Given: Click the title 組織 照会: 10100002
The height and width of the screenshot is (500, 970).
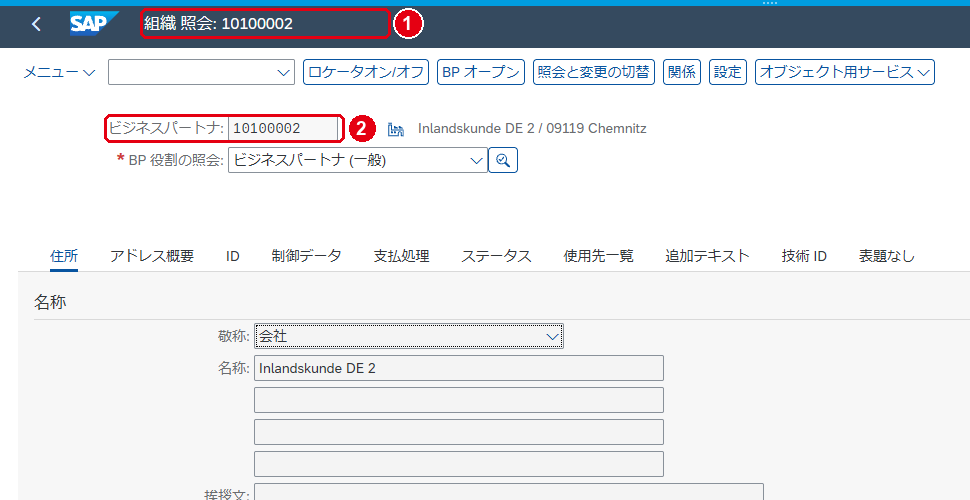Looking at the screenshot, I should [218, 24].
